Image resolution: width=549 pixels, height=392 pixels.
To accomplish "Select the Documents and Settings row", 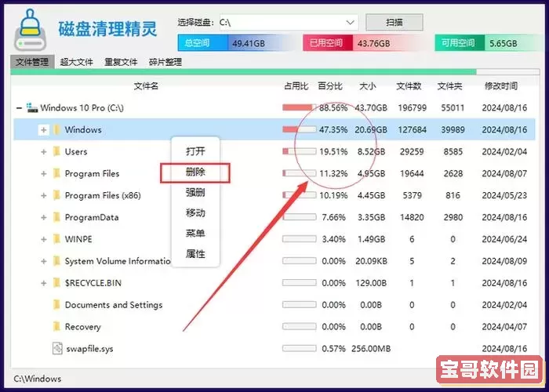I will 114,305.
